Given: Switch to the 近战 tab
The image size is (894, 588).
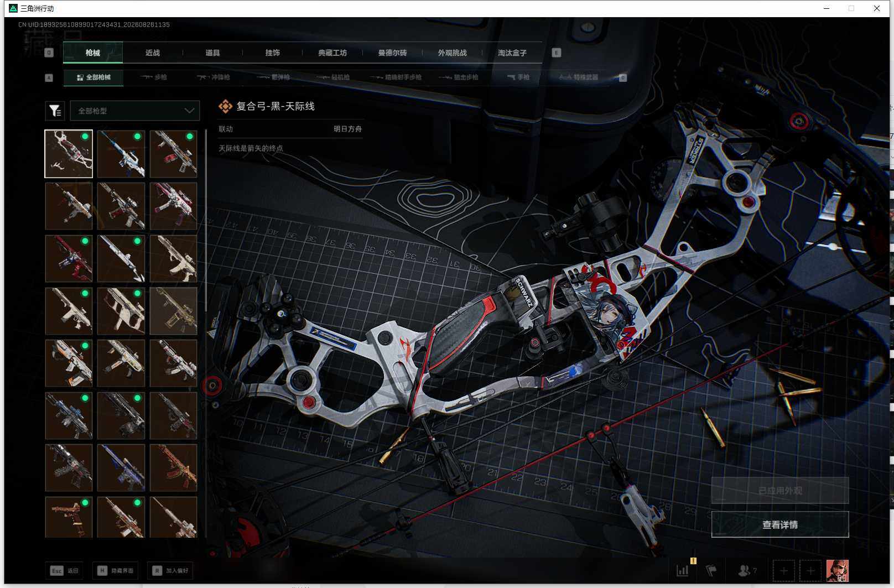Looking at the screenshot, I should (x=153, y=53).
